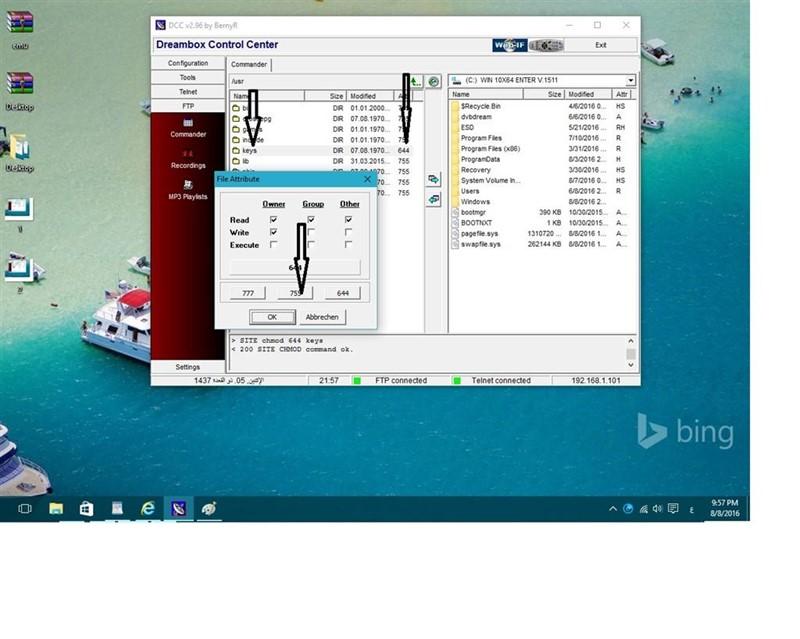
Task: Open the FTP section
Action: pyautogui.click(x=188, y=106)
